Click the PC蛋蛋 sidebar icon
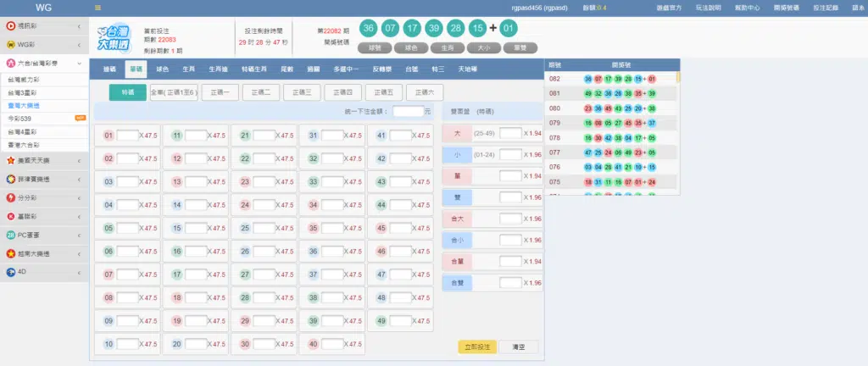868x366 pixels. 10,235
